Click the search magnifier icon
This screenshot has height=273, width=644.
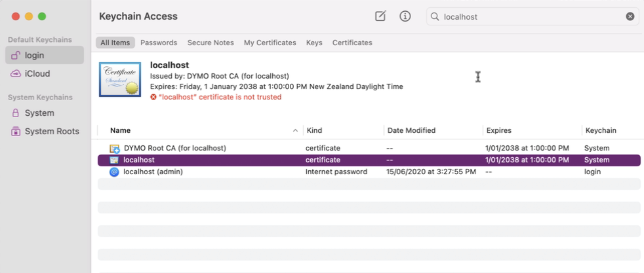435,17
